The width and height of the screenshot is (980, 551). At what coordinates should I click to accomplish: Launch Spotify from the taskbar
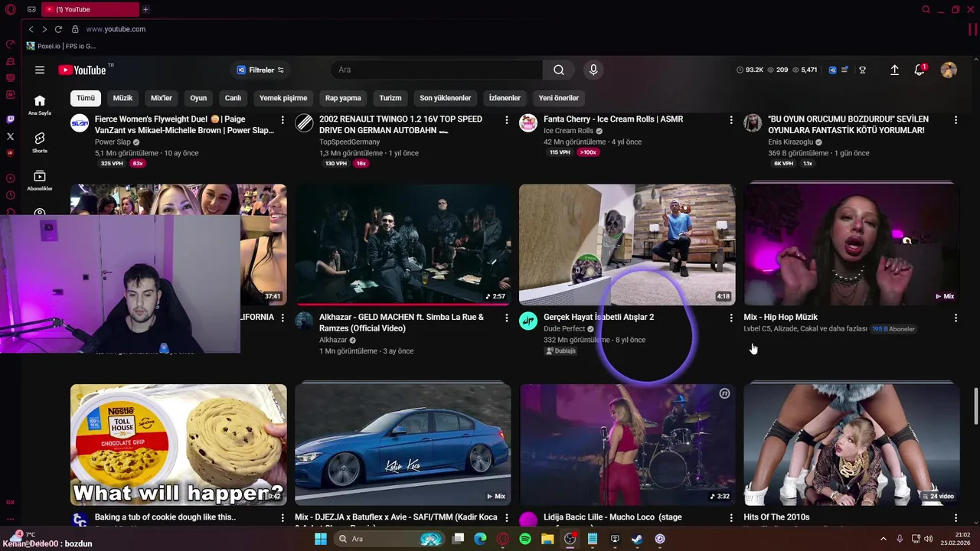click(525, 539)
